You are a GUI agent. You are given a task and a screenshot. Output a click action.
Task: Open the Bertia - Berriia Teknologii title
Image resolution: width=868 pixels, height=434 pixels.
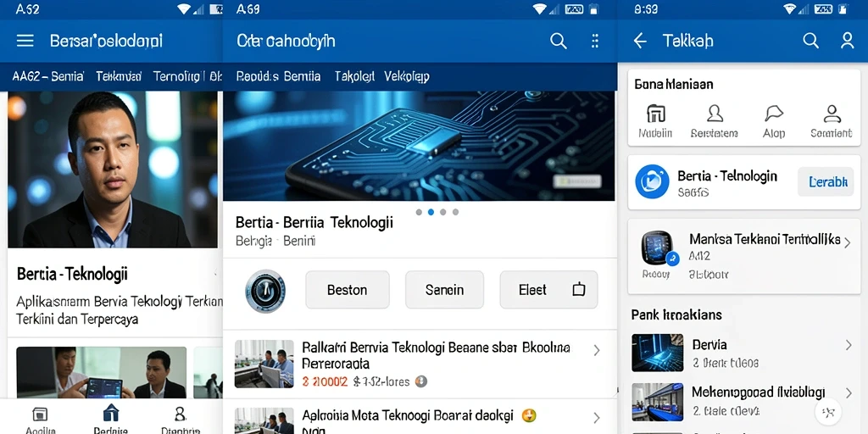point(314,222)
